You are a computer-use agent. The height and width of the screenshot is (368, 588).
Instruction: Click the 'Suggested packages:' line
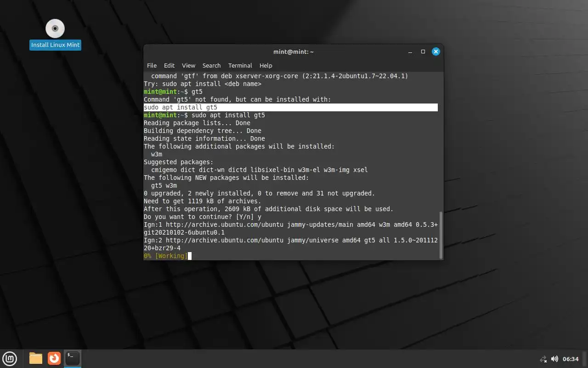(x=179, y=162)
